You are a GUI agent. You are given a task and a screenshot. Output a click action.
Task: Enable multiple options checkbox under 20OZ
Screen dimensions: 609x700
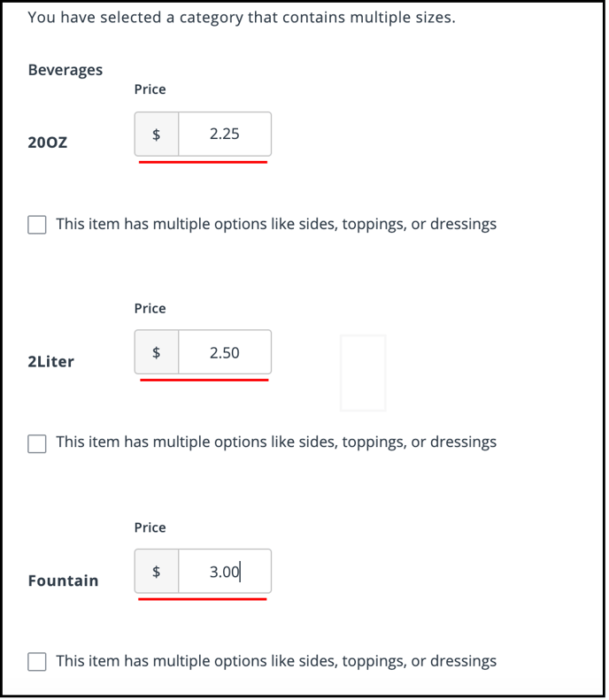pos(37,225)
